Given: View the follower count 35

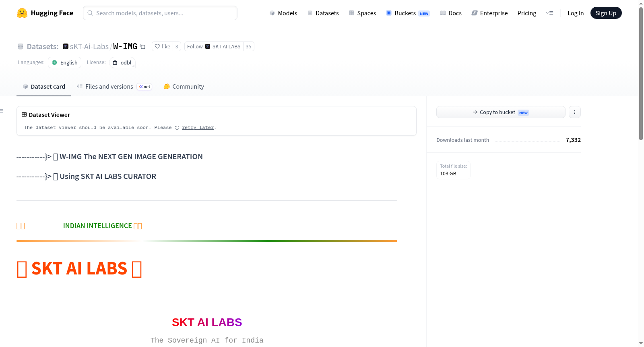Looking at the screenshot, I should click(248, 46).
